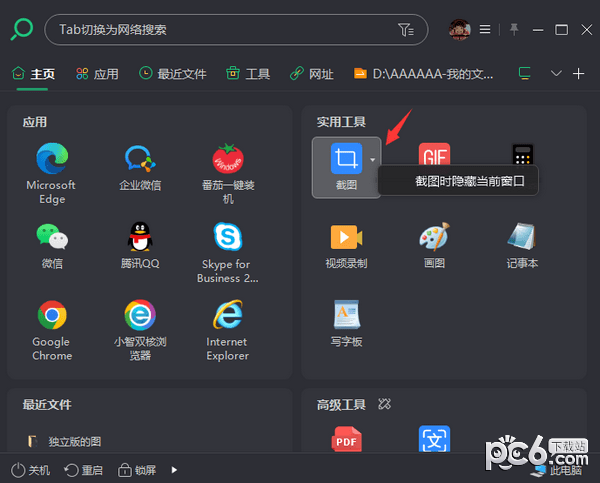Click 锁屏 lock screen button

point(137,470)
